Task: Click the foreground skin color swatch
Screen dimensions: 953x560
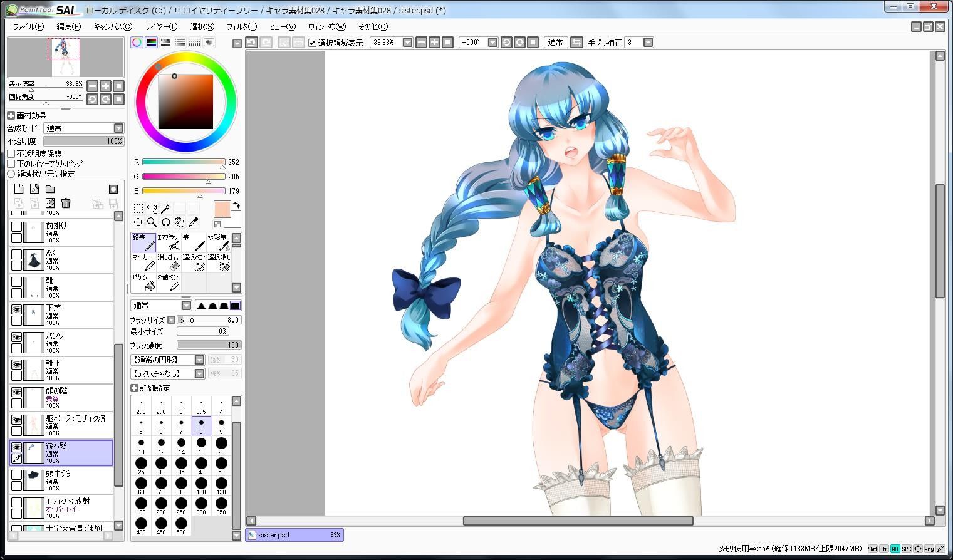Action: click(222, 209)
